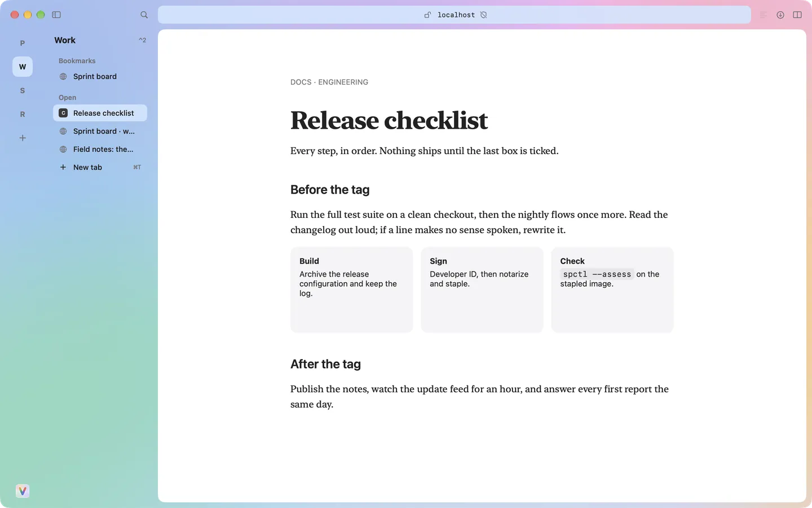This screenshot has width=812, height=508.
Task: Click the Build card
Action: (x=352, y=290)
